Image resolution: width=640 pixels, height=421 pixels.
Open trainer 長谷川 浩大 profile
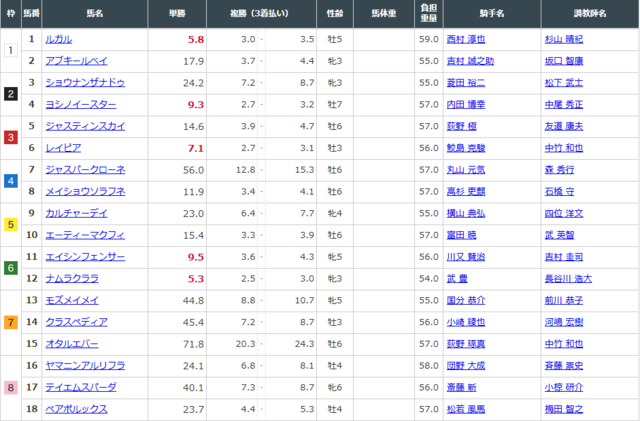coord(569,278)
